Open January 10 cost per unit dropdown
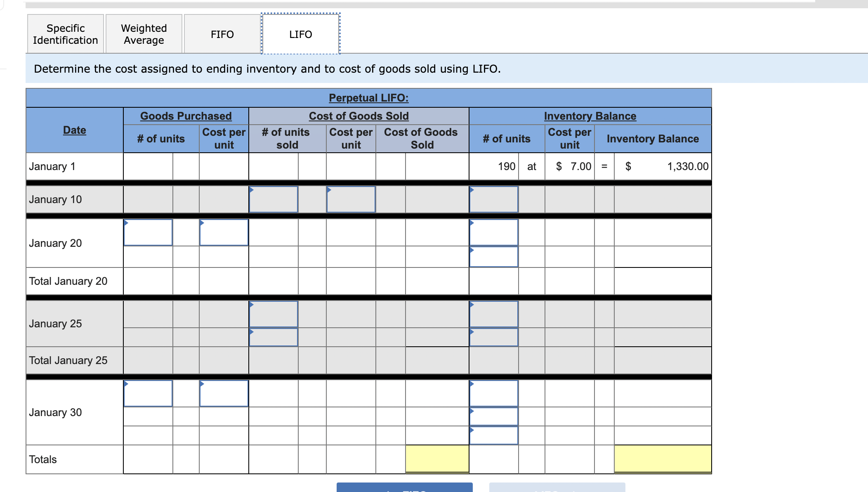Viewport: 868px width, 492px height. coord(351,199)
